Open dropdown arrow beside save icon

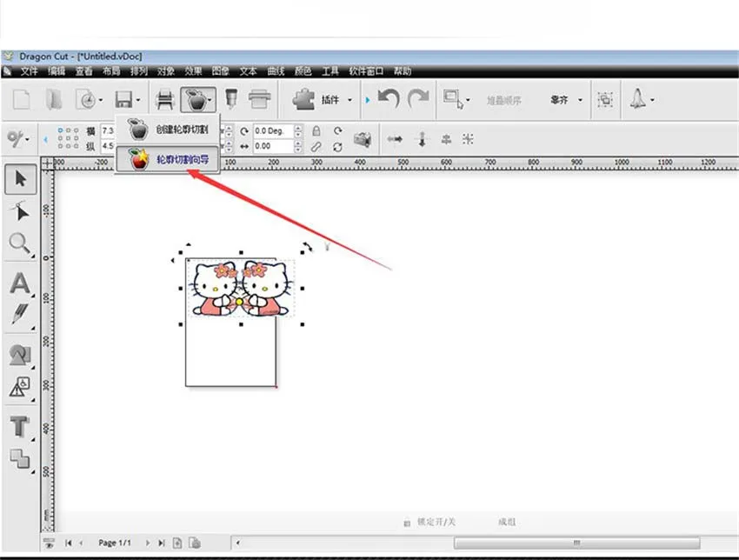(x=138, y=100)
